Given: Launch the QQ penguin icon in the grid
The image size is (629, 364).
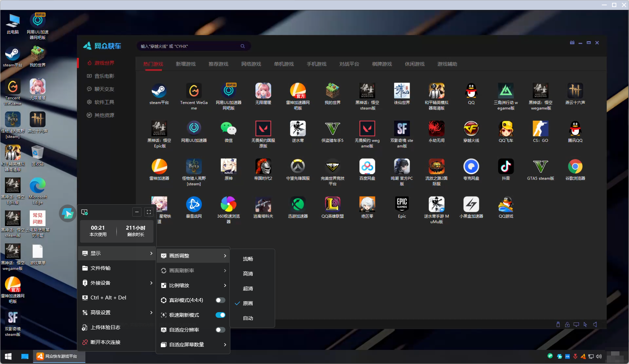Looking at the screenshot, I should (471, 94).
